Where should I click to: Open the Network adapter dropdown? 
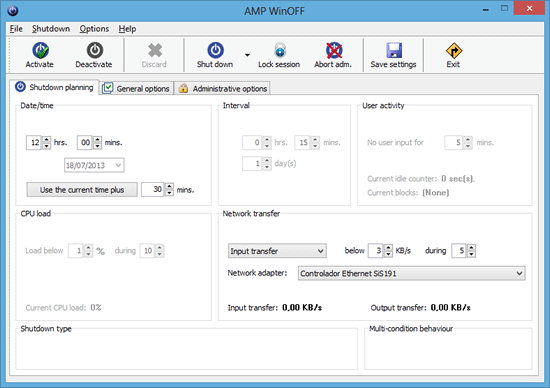411,273
